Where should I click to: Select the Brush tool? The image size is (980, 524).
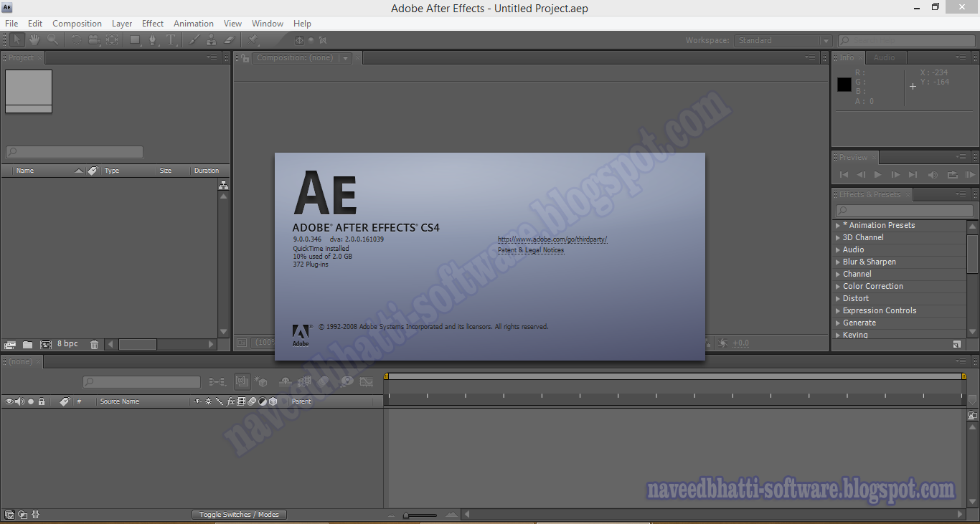(194, 40)
